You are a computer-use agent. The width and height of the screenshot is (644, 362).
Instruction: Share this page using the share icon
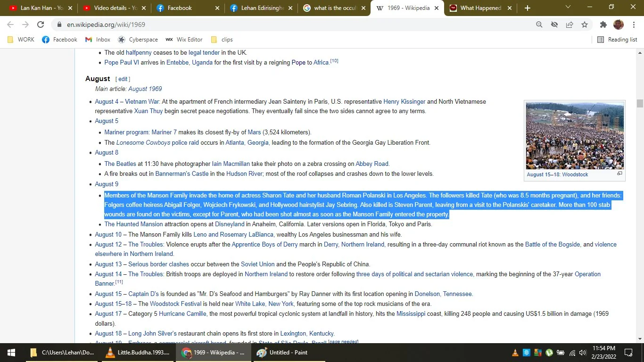tap(570, 25)
